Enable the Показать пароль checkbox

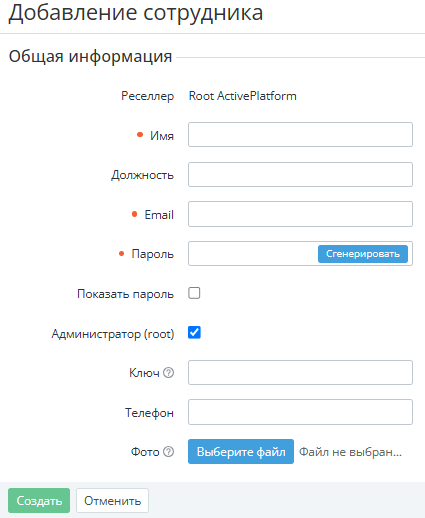tap(194, 293)
